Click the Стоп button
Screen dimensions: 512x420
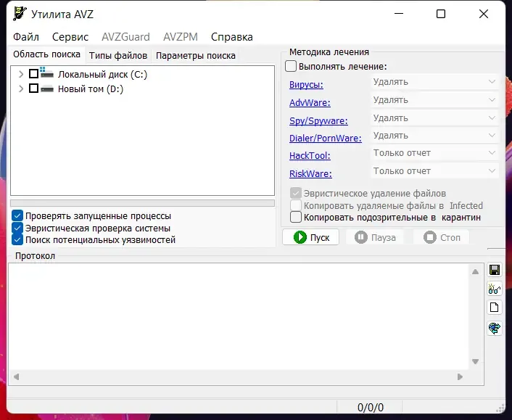[442, 237]
